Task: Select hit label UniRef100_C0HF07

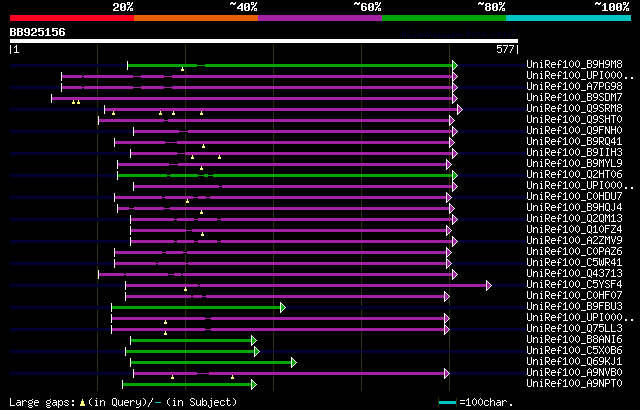Action: 574,295
